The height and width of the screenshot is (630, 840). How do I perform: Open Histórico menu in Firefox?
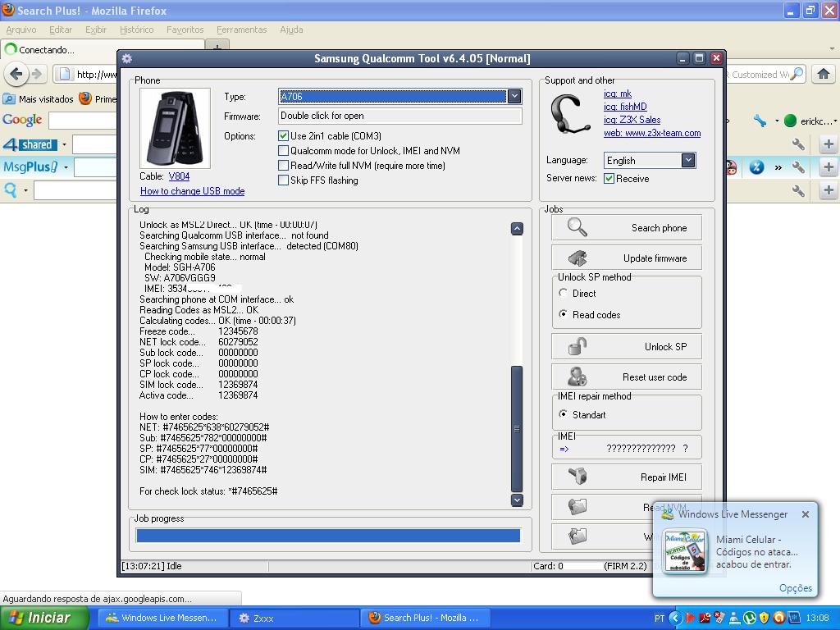[x=137, y=30]
